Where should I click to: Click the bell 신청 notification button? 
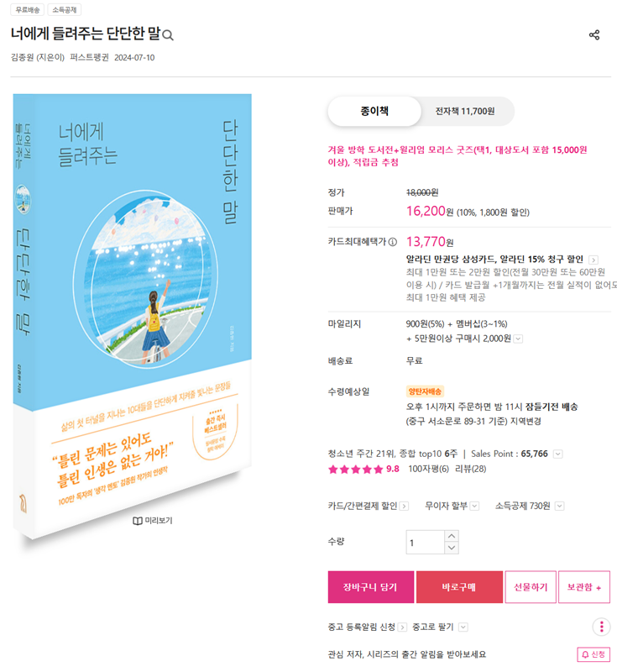[593, 654]
